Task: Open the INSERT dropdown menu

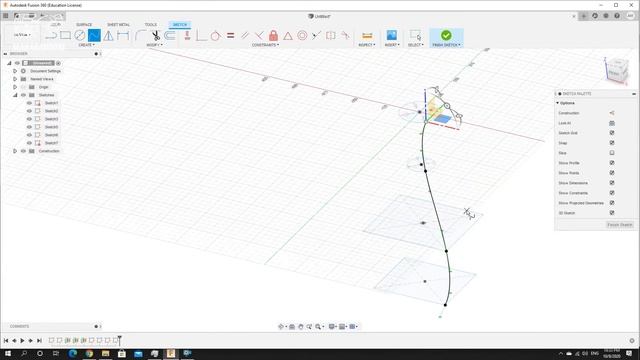Action: [392, 45]
